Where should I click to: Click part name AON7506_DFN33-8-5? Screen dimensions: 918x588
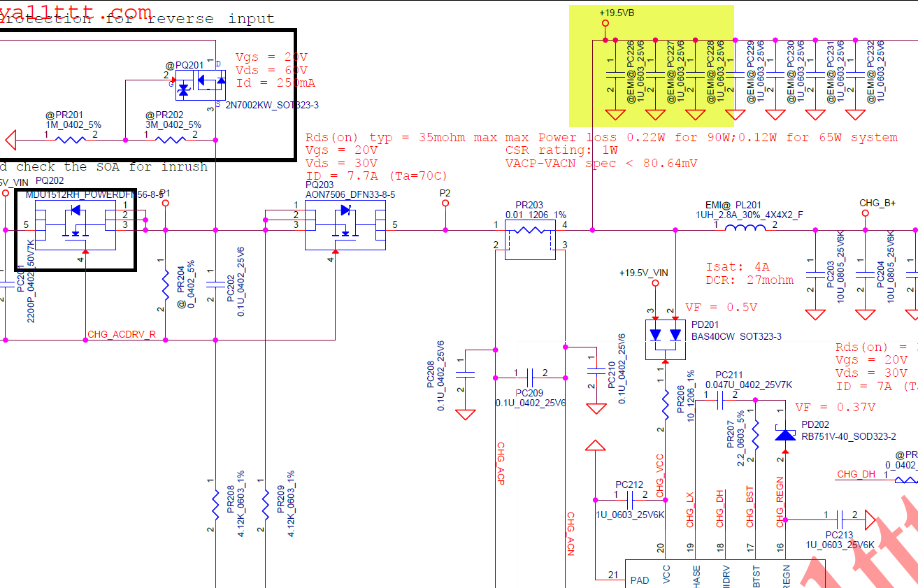350,194
